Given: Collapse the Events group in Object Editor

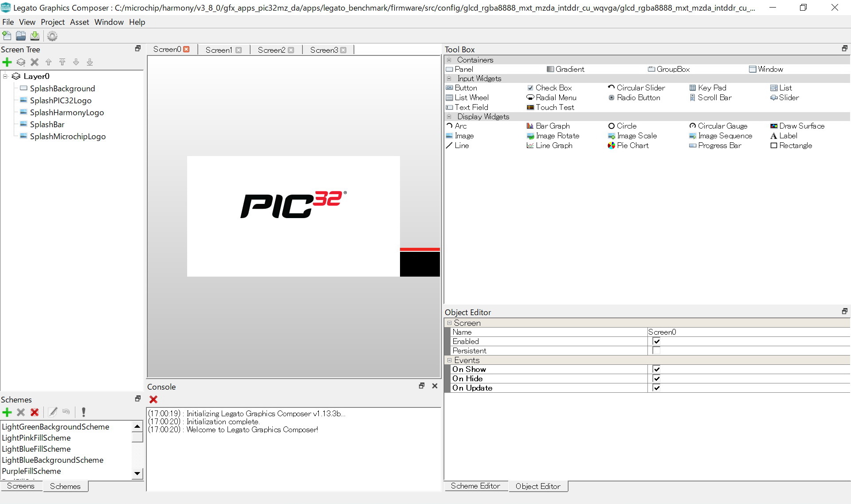Looking at the screenshot, I should click(449, 360).
